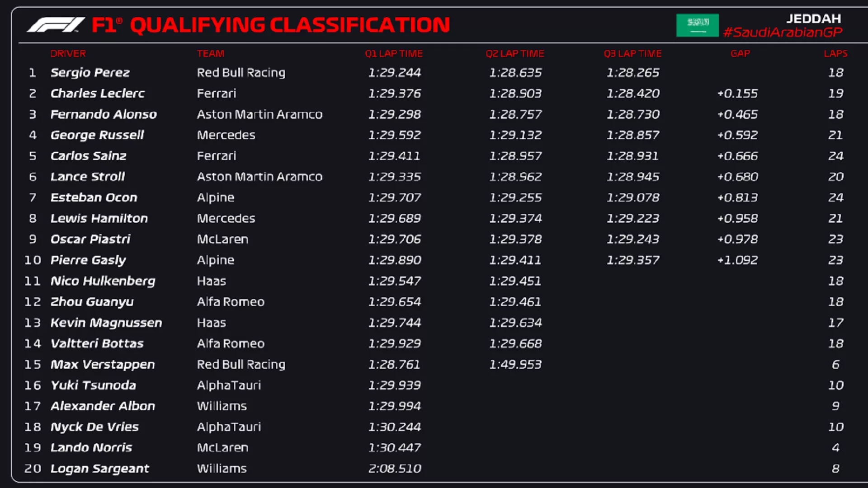Click the Q3 LAP TIME header
The width and height of the screenshot is (868, 488).
pyautogui.click(x=632, y=53)
